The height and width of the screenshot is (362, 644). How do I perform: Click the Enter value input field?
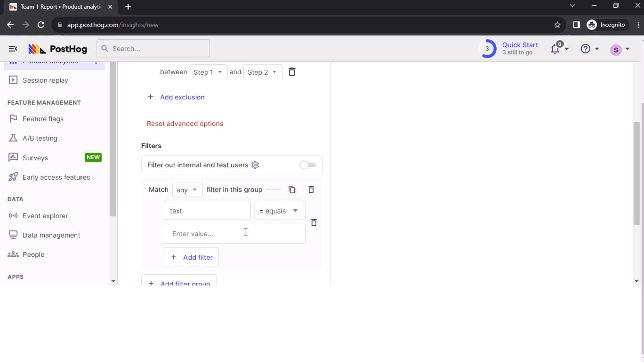click(x=234, y=233)
